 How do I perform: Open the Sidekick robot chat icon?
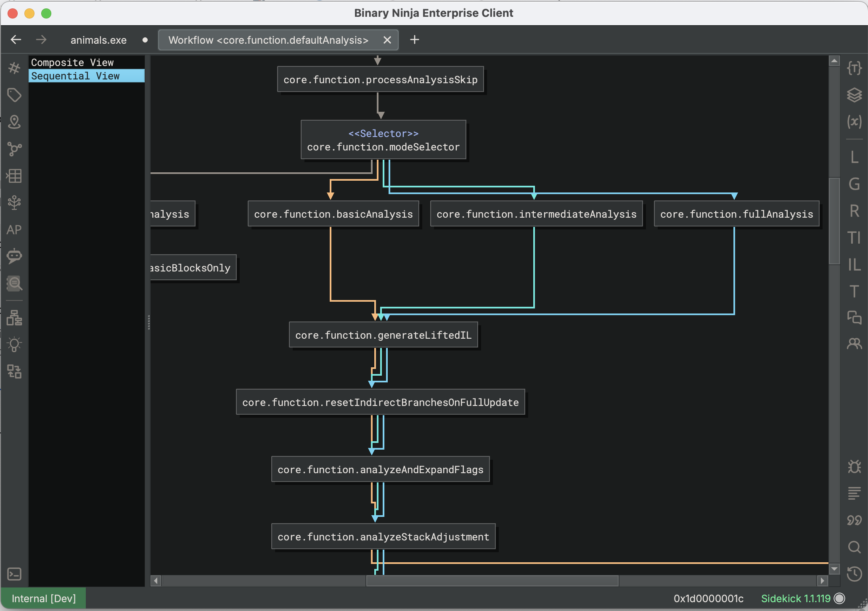pos(14,256)
